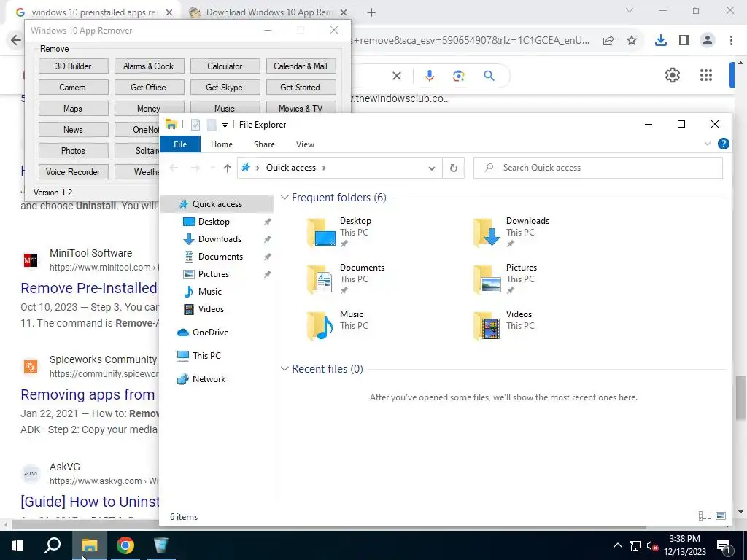The image size is (747, 560).
Task: Click the Voice Recorder button
Action: pyautogui.click(x=74, y=172)
